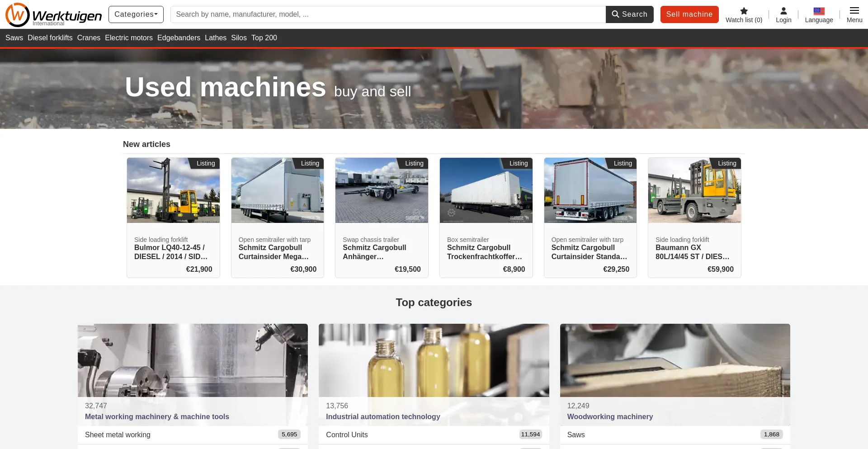The width and height of the screenshot is (868, 449).
Task: Click the Login person icon
Action: click(x=783, y=11)
